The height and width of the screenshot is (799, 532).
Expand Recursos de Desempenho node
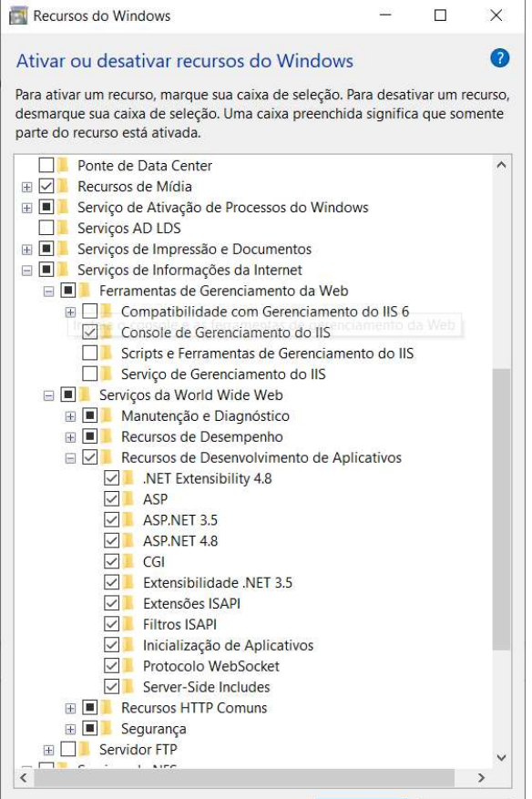(71, 437)
